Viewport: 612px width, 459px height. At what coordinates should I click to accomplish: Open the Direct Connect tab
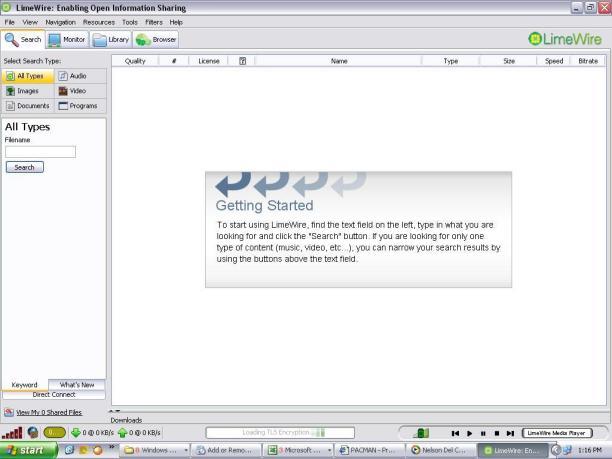point(54,395)
